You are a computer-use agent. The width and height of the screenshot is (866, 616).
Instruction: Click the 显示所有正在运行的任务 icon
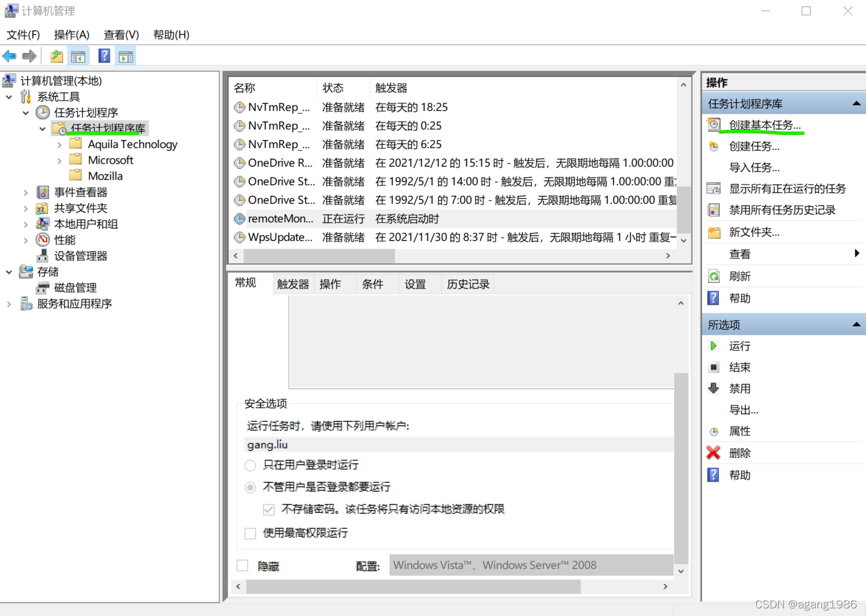tap(714, 189)
